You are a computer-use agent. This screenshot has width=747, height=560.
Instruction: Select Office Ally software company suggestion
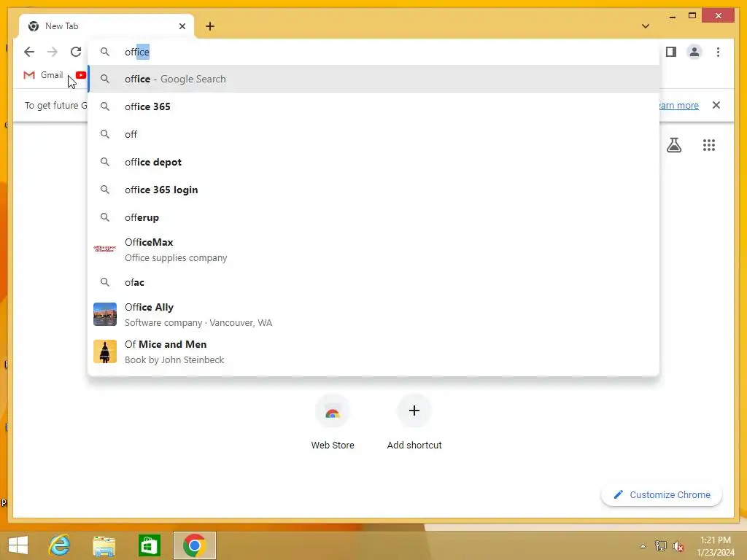pyautogui.click(x=373, y=314)
